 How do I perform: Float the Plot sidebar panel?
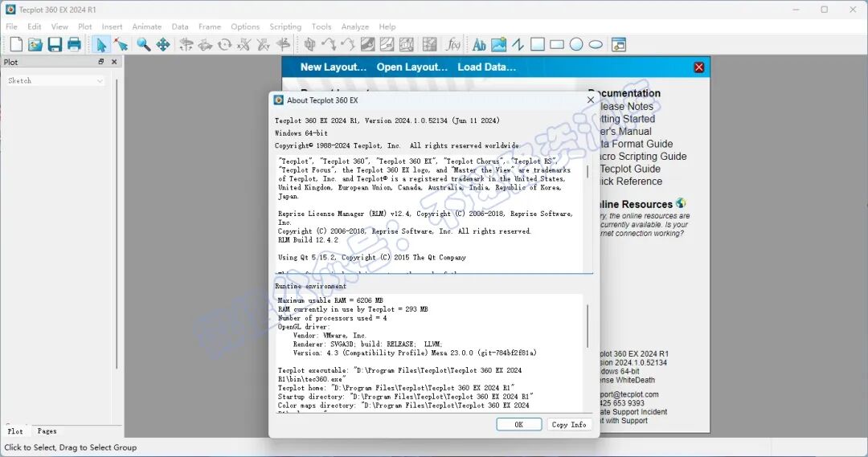click(x=100, y=62)
